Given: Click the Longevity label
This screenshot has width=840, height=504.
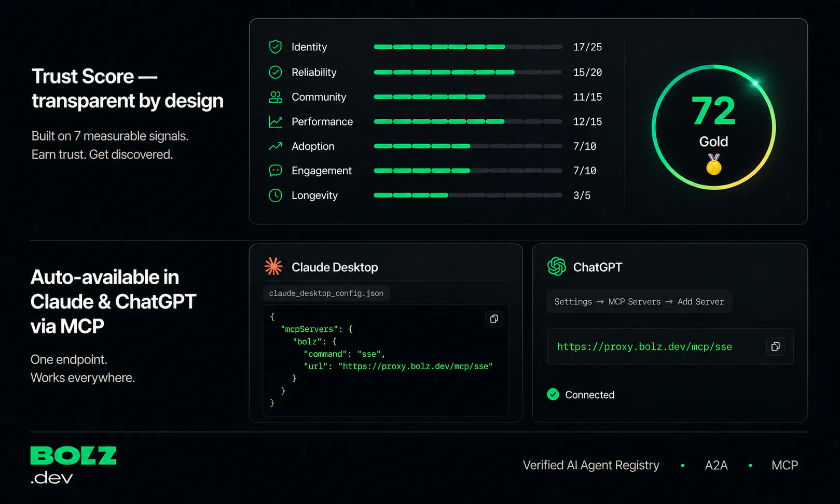Looking at the screenshot, I should pos(314,195).
